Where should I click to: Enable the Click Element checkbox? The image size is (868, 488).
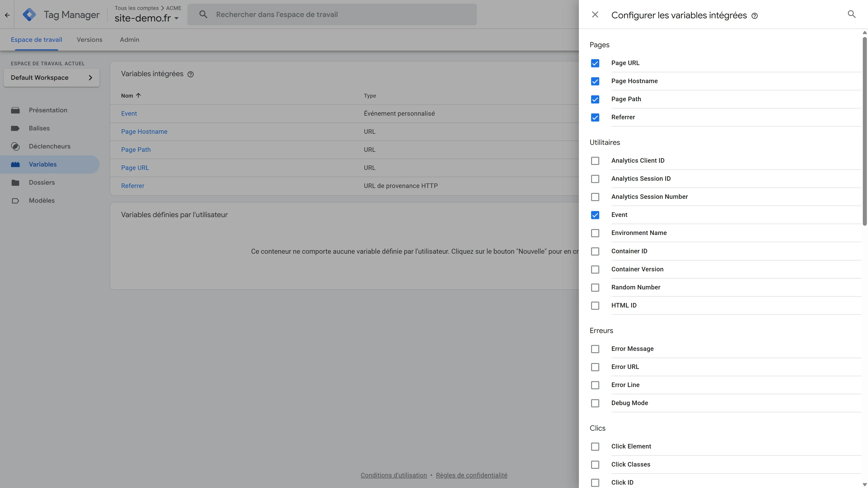point(595,447)
